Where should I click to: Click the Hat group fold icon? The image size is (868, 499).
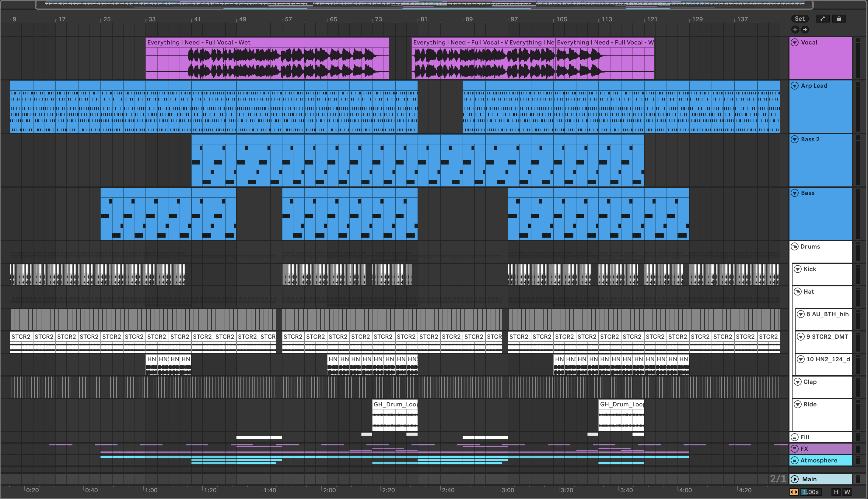click(797, 292)
